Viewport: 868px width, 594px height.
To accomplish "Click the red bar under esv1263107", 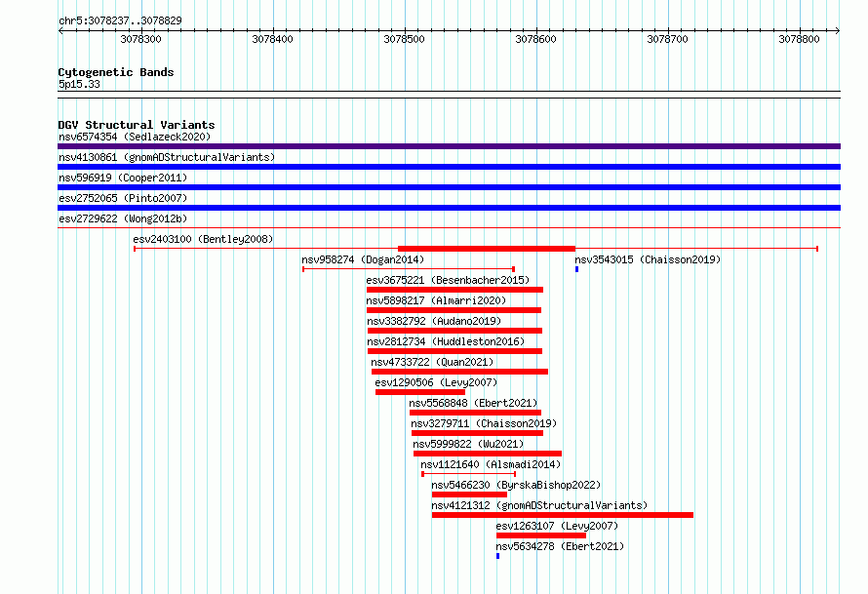I will point(541,535).
